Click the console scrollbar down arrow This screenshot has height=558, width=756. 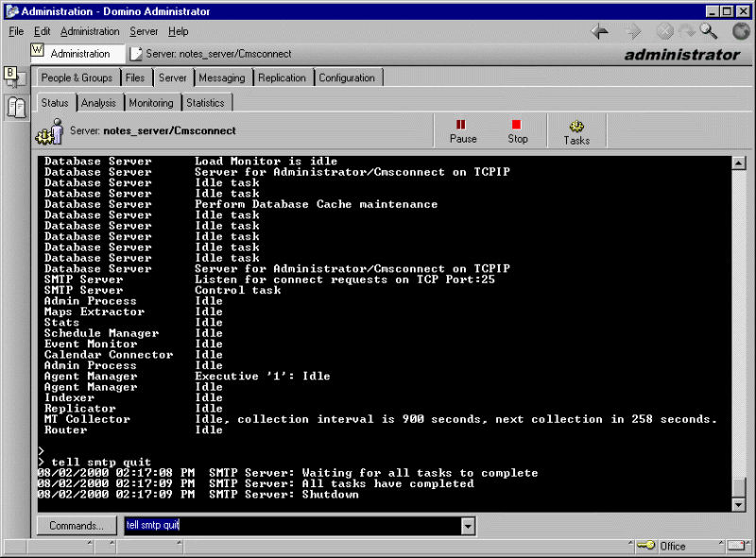739,504
